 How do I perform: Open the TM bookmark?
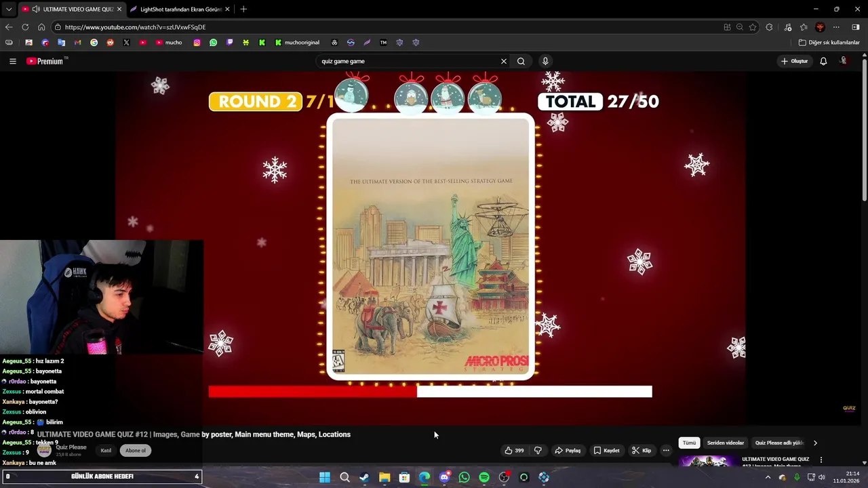pyautogui.click(x=383, y=42)
